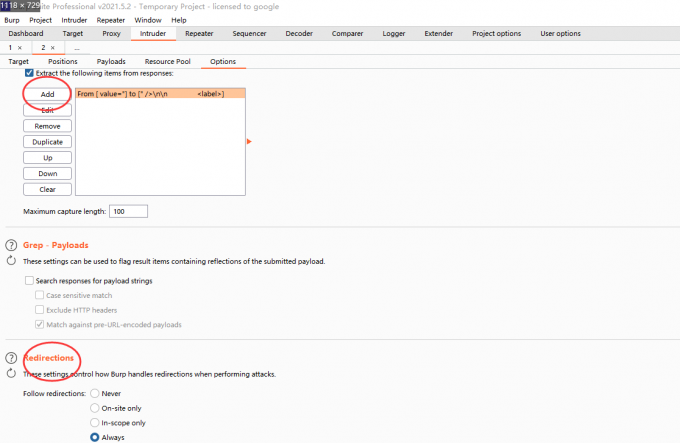Select In-scope only redirection option
This screenshot has height=443, width=680.
coord(95,423)
